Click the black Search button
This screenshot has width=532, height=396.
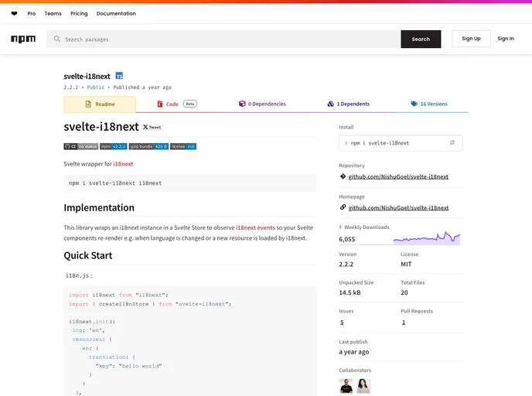(421, 39)
